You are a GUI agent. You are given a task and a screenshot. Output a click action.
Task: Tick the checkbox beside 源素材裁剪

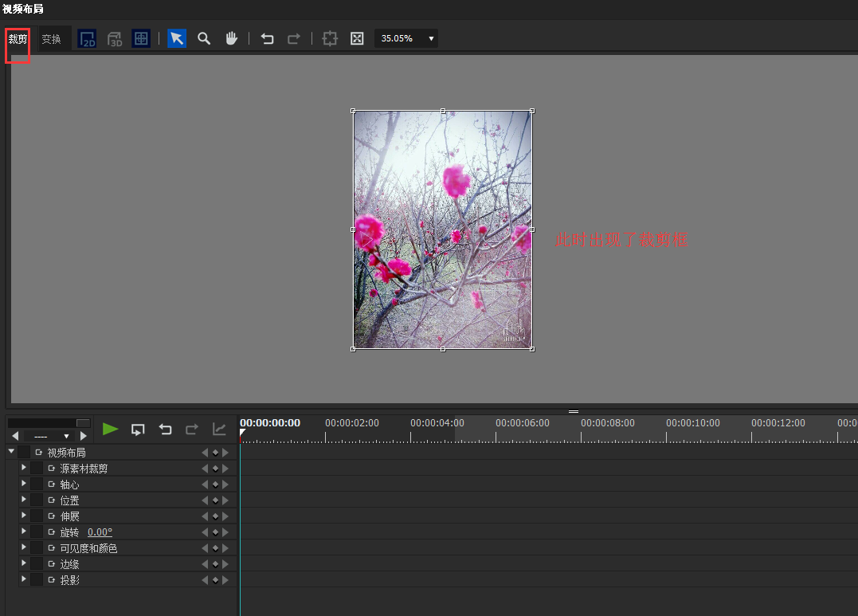coord(37,469)
